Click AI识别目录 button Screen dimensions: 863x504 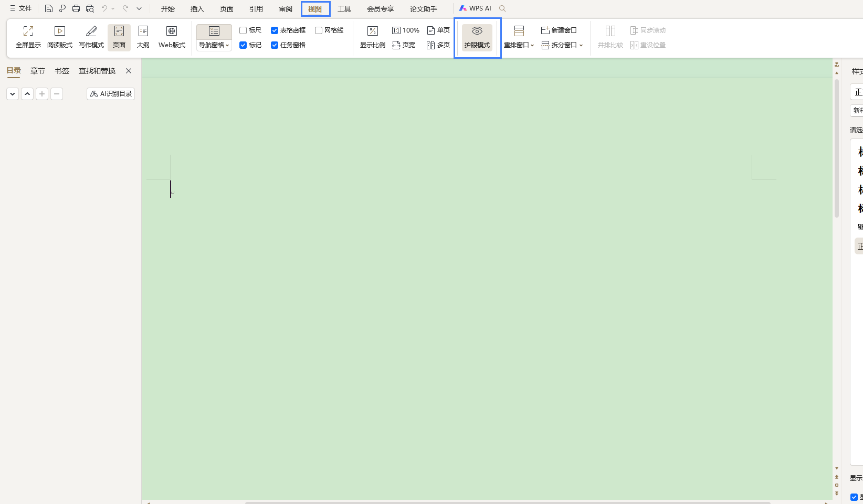tap(111, 94)
